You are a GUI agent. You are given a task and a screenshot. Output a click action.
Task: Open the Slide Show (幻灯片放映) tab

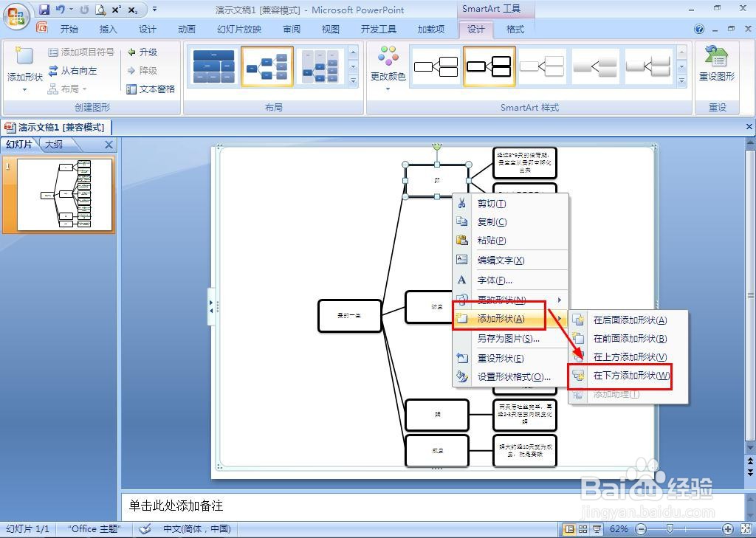pos(239,30)
